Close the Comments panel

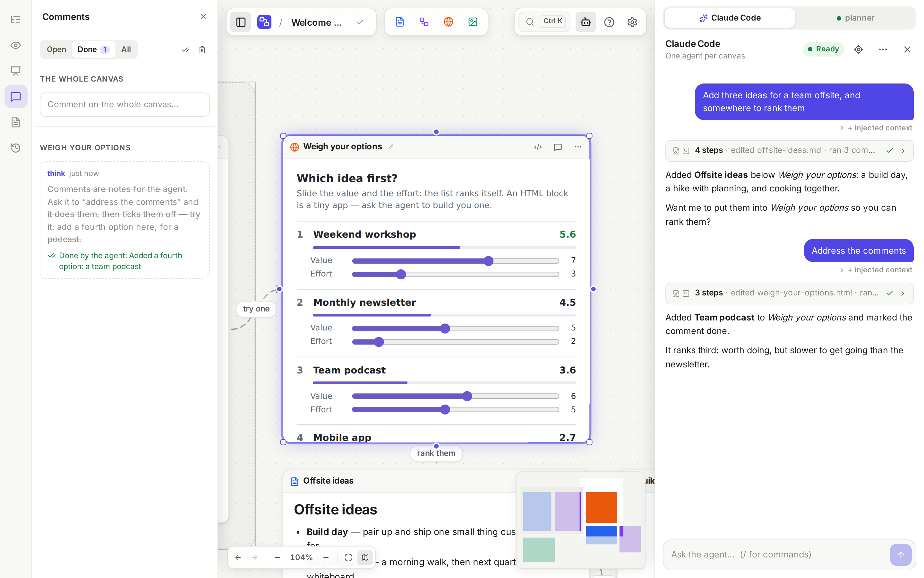click(203, 16)
